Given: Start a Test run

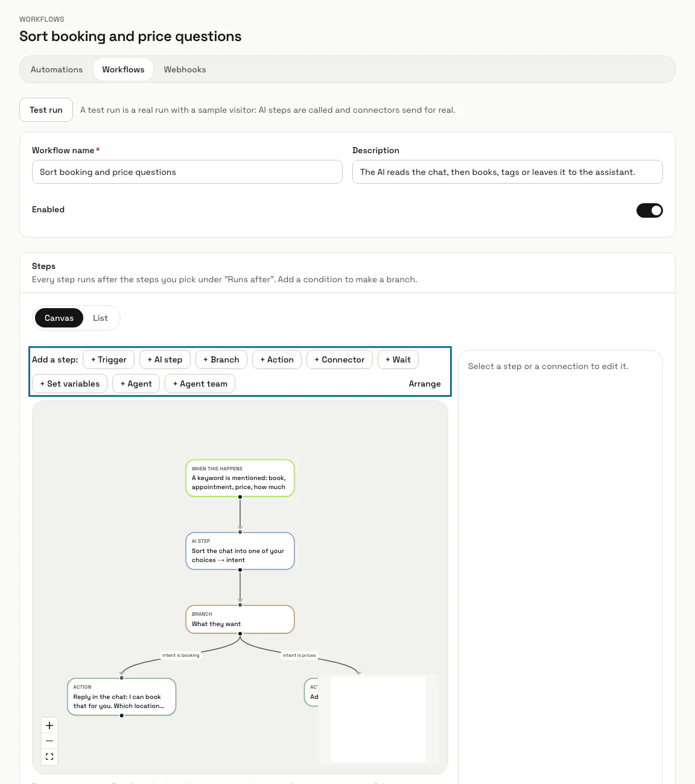Looking at the screenshot, I should pyautogui.click(x=46, y=110).
